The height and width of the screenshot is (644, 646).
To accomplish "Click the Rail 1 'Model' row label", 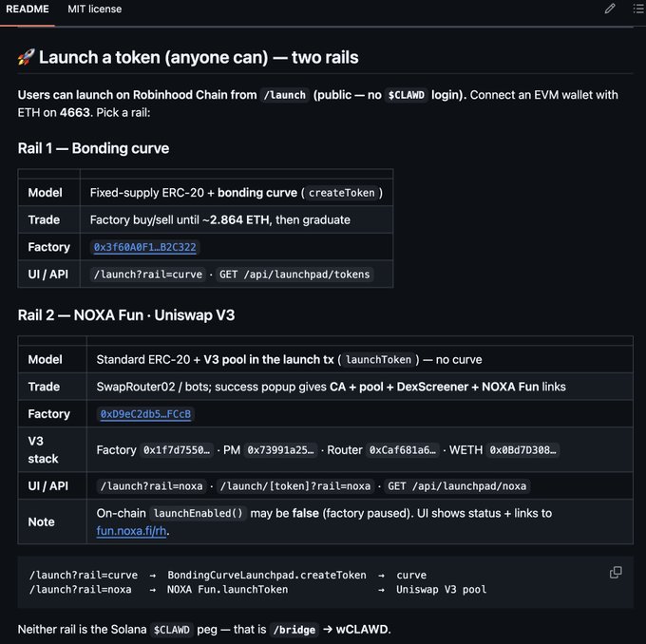I will click(45, 193).
